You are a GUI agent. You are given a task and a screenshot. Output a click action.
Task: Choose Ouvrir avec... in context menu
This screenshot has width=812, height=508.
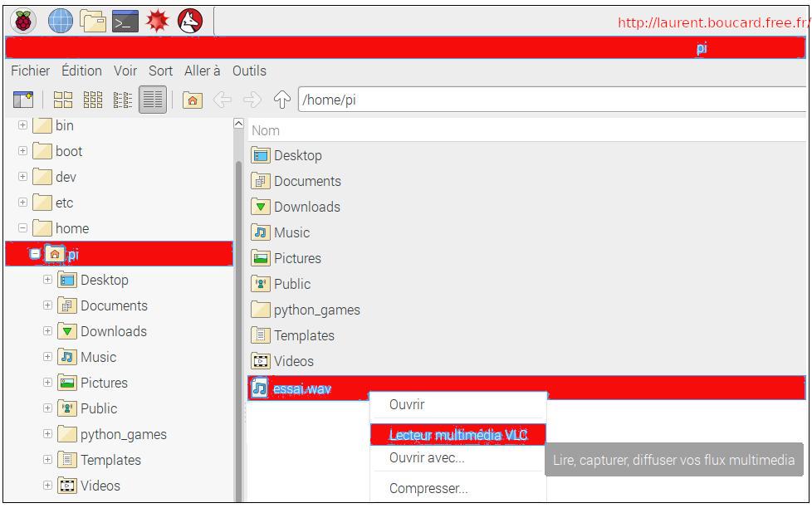tap(458, 457)
